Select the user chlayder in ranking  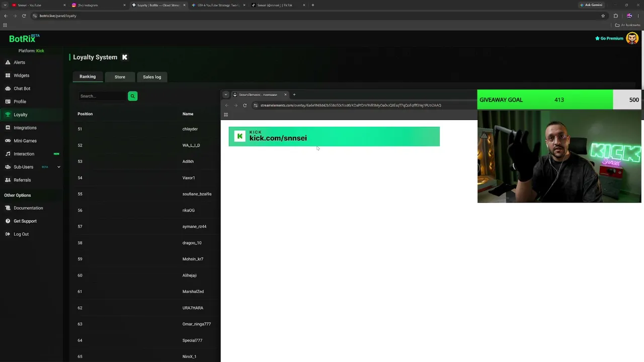click(190, 129)
